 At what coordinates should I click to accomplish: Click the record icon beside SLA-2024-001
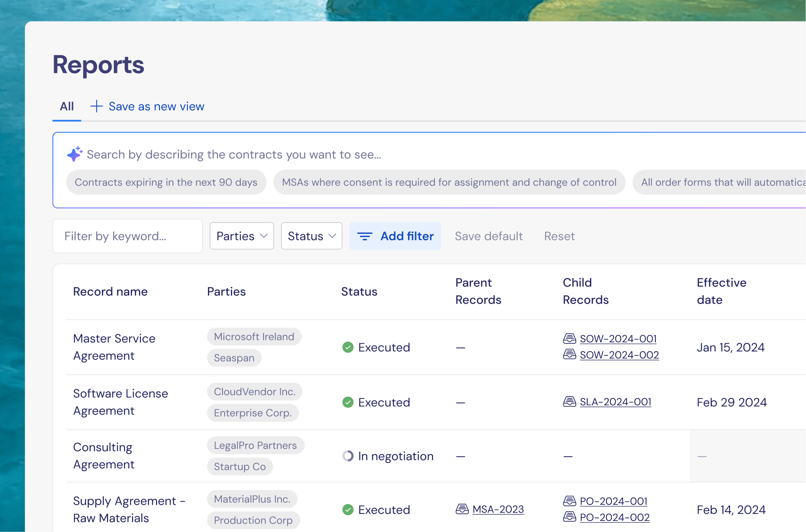[569, 402]
